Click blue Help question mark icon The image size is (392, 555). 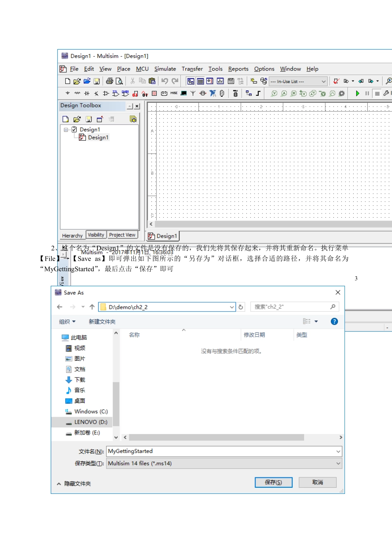coord(334,322)
